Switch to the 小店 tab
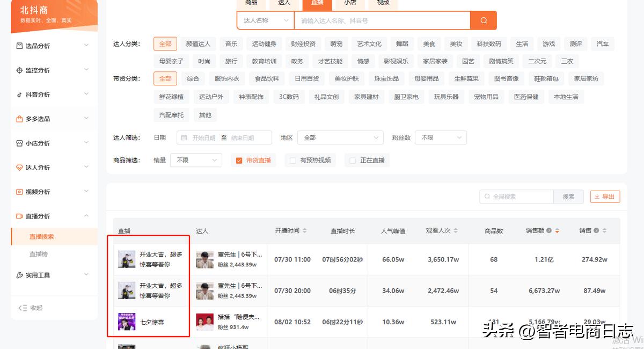 pos(349,3)
